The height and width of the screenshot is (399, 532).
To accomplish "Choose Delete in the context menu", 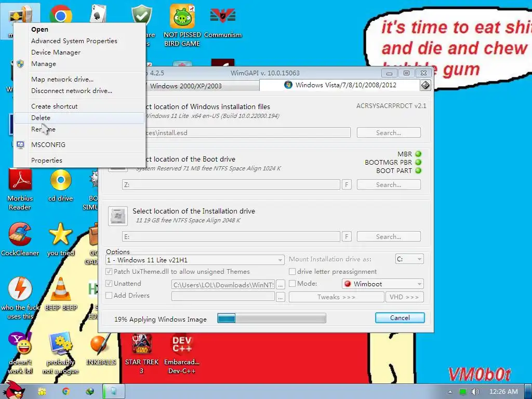I will (x=79, y=118).
